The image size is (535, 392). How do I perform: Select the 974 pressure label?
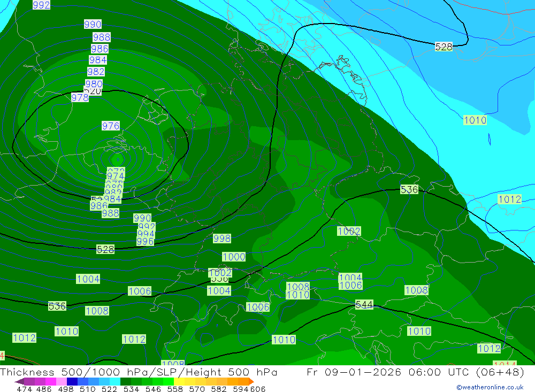(x=116, y=176)
